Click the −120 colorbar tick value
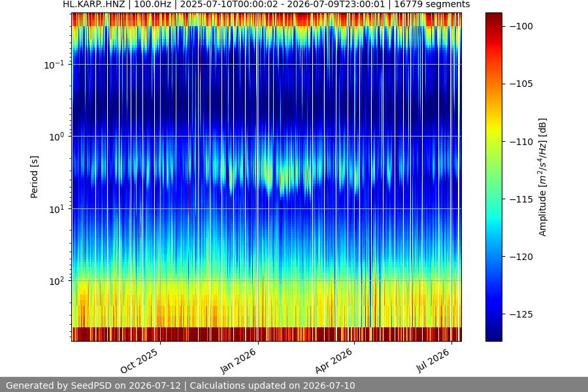 [x=521, y=257]
